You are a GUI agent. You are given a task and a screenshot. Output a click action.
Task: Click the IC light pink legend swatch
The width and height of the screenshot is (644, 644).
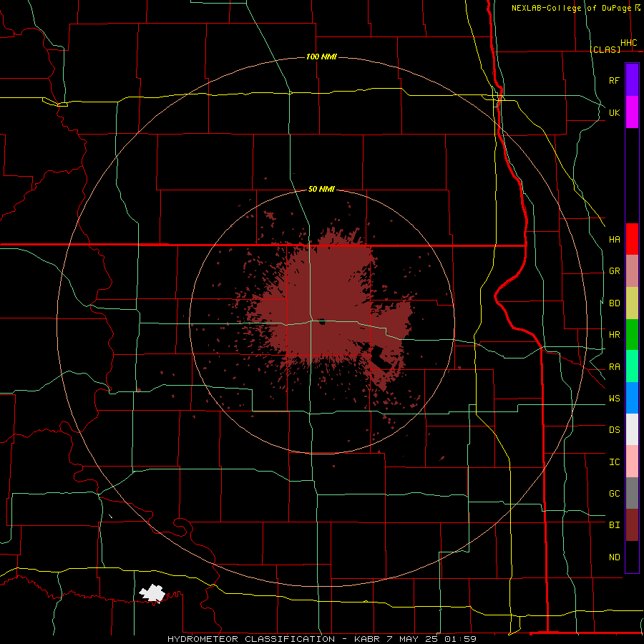(x=632, y=462)
